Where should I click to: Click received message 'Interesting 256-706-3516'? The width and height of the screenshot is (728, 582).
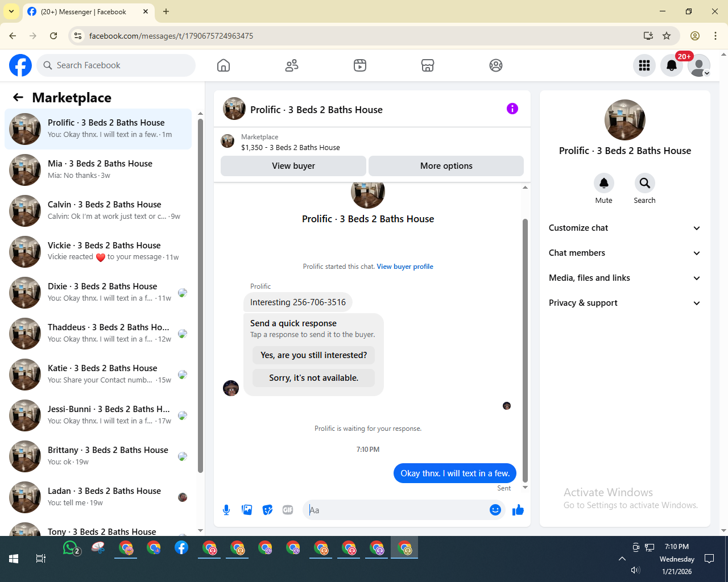[298, 302]
